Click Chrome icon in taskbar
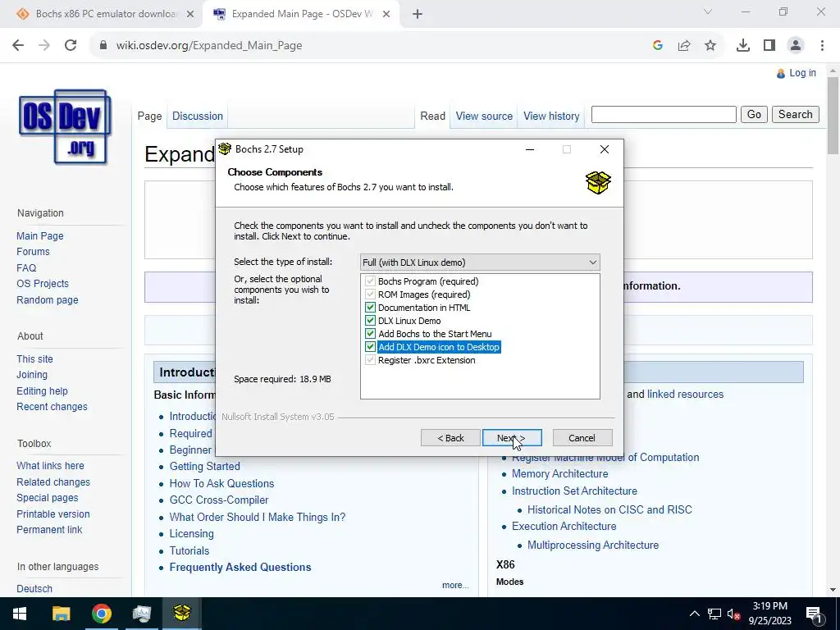840x630 pixels. click(x=101, y=614)
